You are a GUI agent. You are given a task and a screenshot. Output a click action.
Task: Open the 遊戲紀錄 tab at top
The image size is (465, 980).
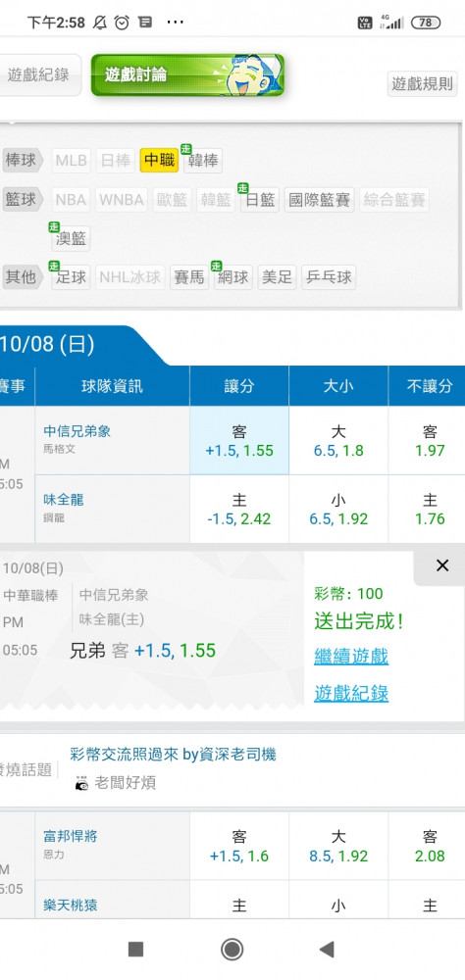39,75
